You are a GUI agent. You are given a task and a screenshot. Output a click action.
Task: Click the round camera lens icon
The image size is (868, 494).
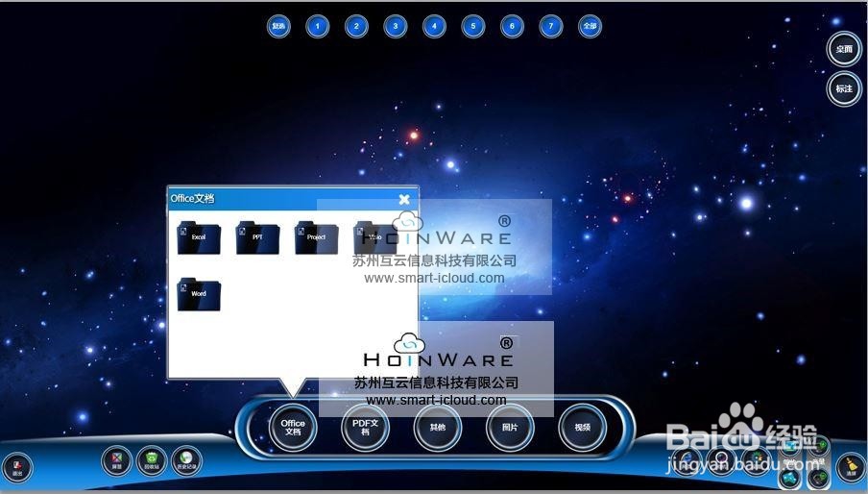pos(721,462)
